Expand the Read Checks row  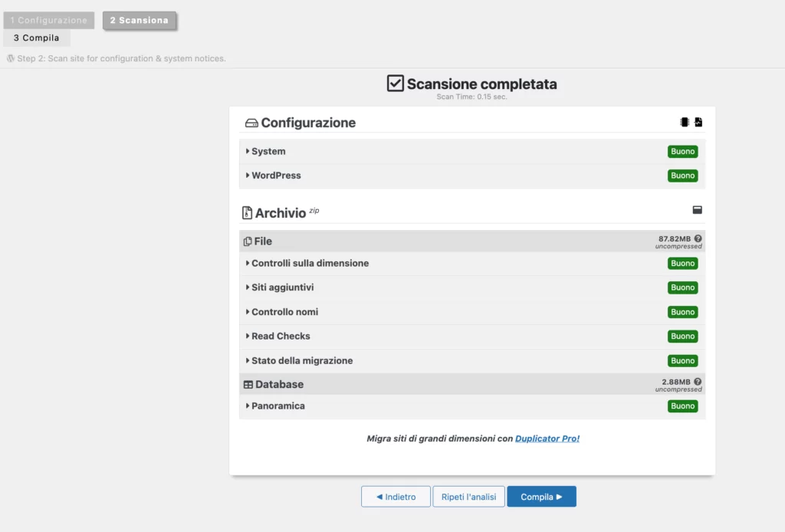tap(280, 337)
